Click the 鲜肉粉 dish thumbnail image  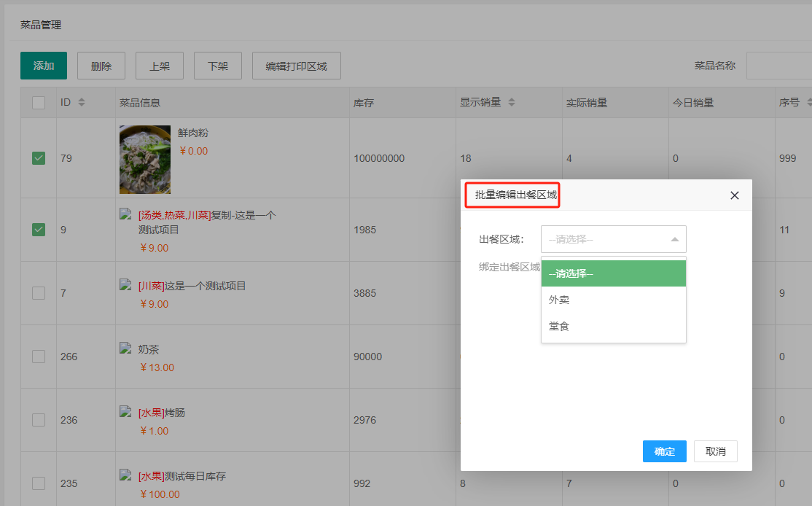(145, 158)
